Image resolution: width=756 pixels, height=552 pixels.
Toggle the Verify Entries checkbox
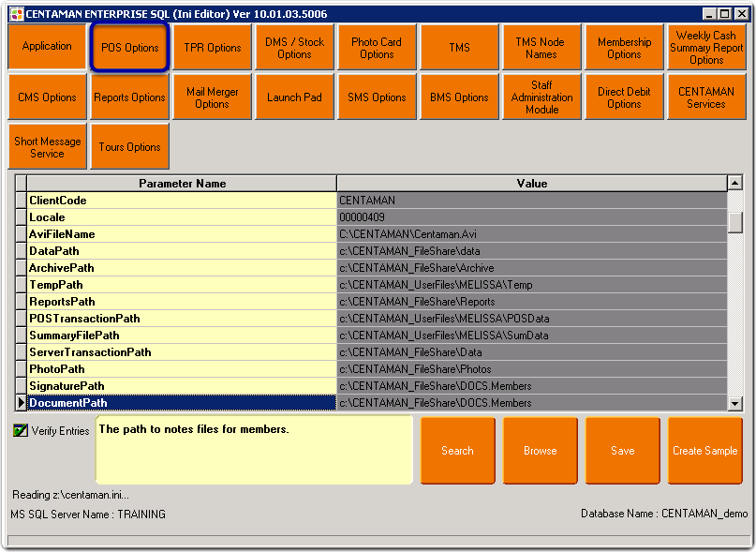[21, 429]
